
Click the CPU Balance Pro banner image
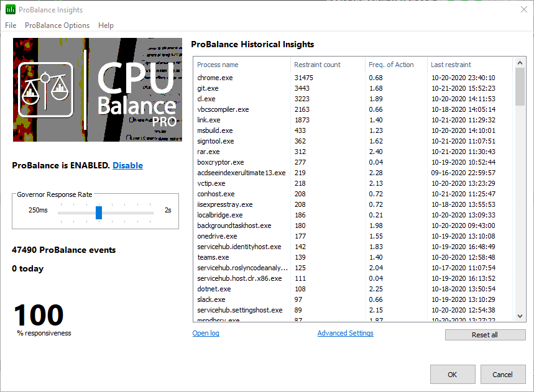pyautogui.click(x=98, y=89)
